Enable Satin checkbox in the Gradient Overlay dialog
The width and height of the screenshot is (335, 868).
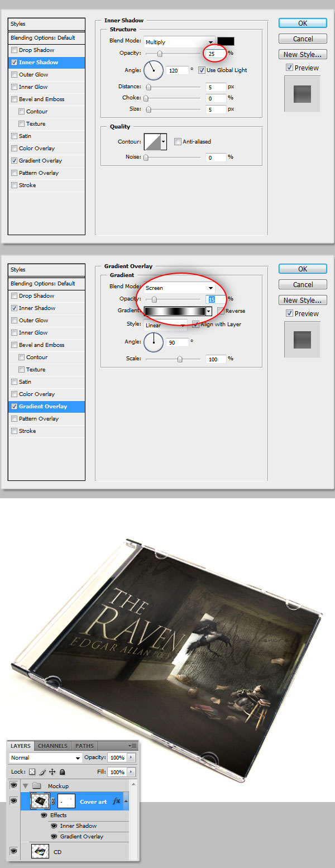(15, 382)
